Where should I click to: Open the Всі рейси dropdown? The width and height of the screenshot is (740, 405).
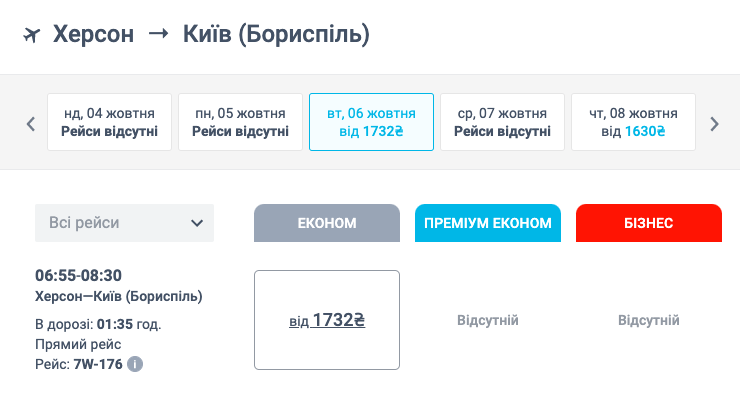(125, 223)
